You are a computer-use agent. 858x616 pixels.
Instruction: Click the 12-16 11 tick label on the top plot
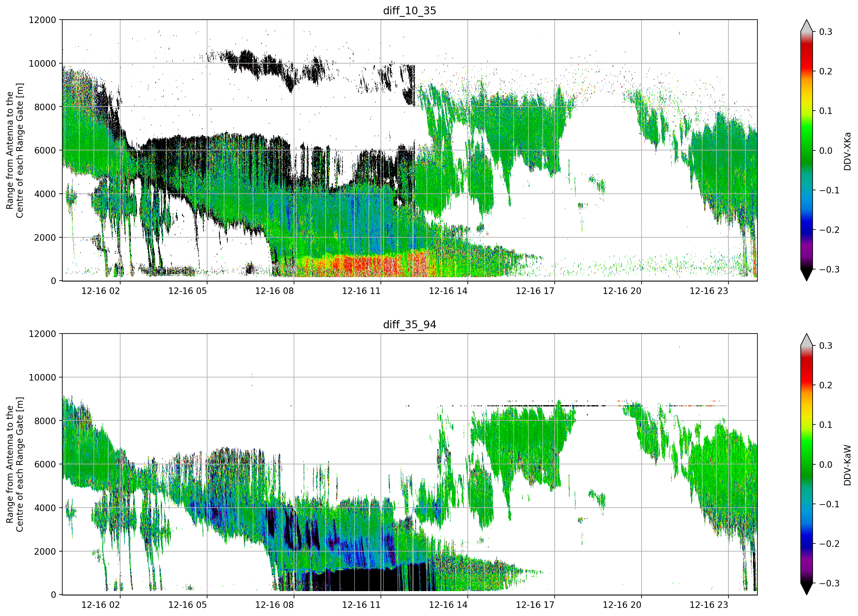[361, 291]
